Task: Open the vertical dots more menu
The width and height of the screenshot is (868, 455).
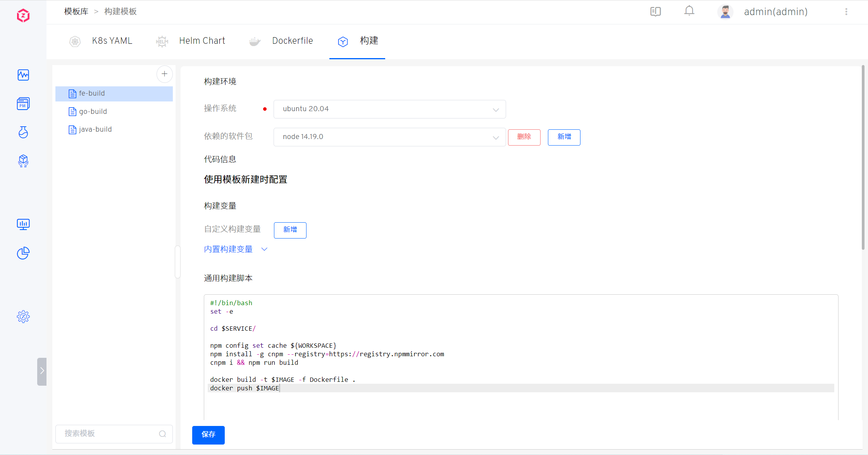Action: tap(846, 12)
